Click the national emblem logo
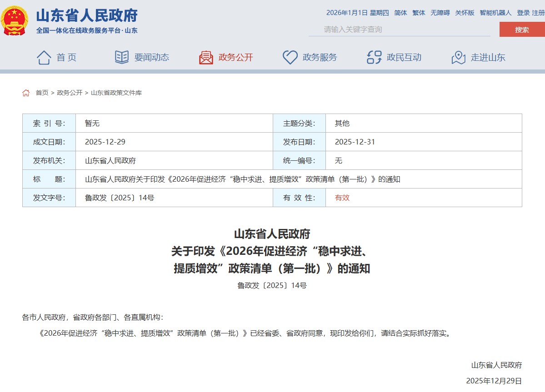The height and width of the screenshot is (392, 545). pos(15,20)
